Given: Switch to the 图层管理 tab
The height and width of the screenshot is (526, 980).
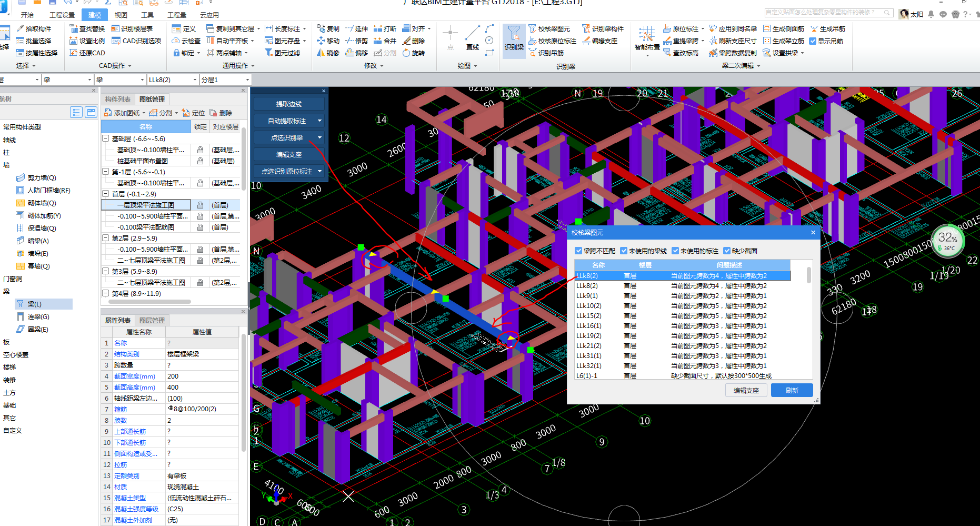Looking at the screenshot, I should pyautogui.click(x=152, y=320).
